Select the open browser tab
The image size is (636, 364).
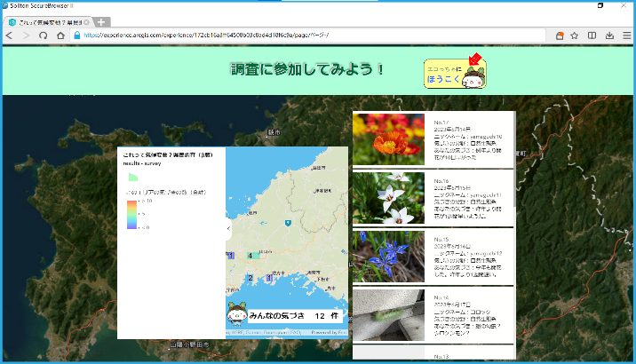coord(48,22)
